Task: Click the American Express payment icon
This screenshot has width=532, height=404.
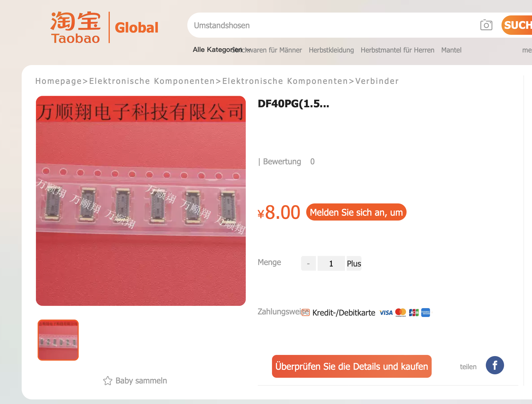Action: (x=425, y=313)
